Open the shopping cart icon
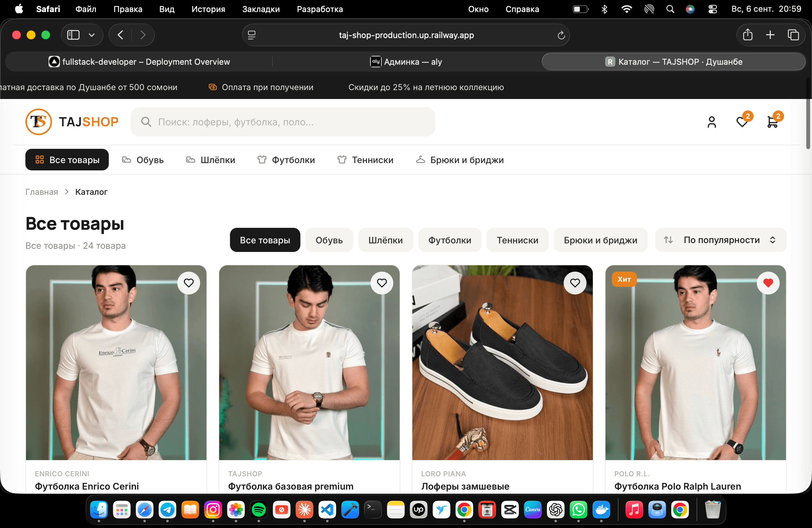 772,122
